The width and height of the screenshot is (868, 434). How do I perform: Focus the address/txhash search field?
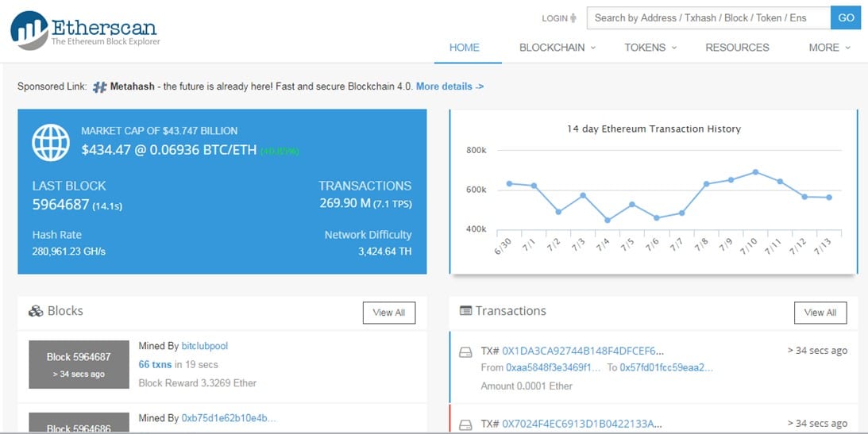click(708, 17)
